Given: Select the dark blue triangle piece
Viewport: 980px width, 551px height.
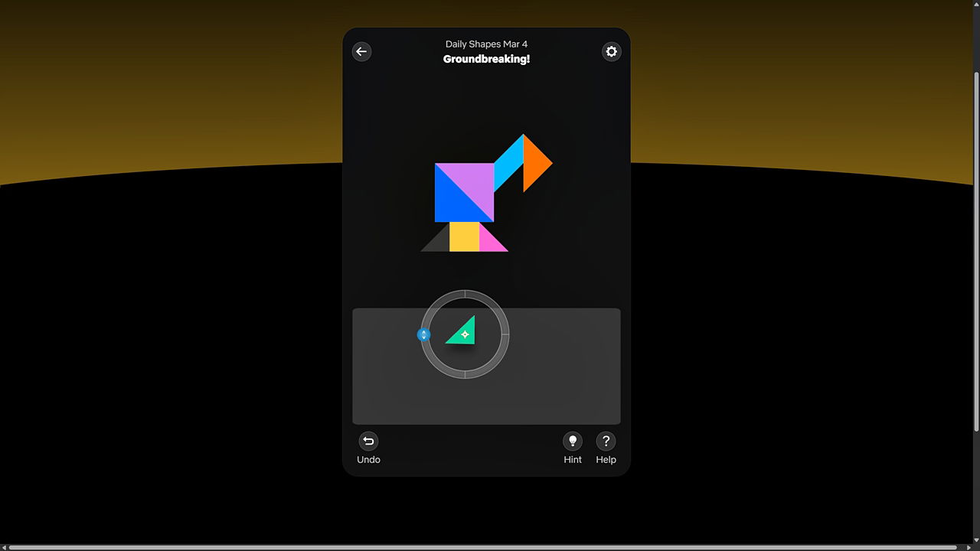Looking at the screenshot, I should coord(453,202).
